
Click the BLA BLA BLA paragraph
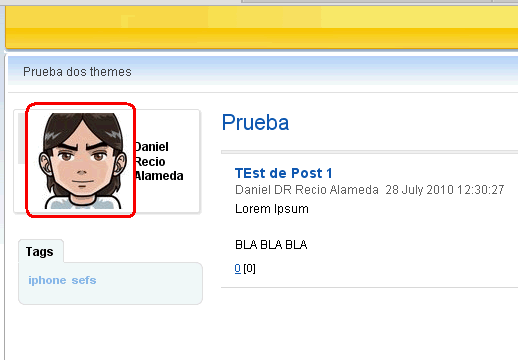271,245
